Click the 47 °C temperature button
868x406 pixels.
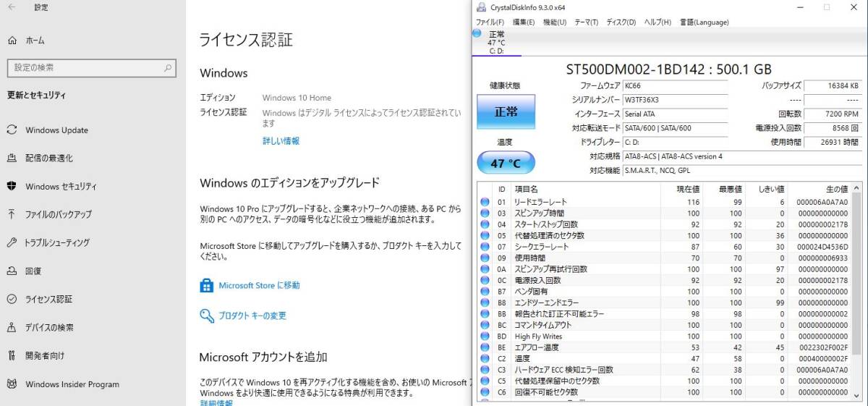506,163
